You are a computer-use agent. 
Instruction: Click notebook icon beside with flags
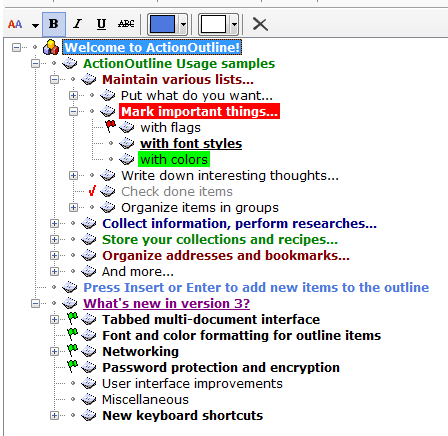click(x=127, y=127)
